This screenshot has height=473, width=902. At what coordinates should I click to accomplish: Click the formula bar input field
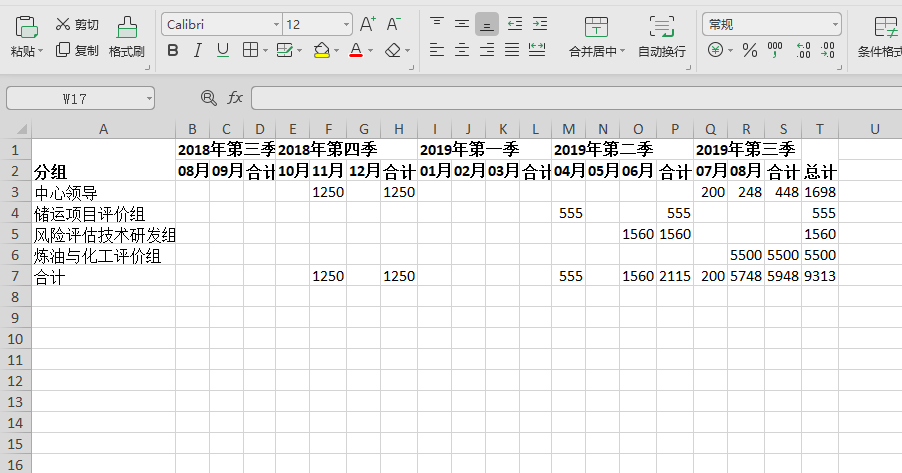[576, 98]
